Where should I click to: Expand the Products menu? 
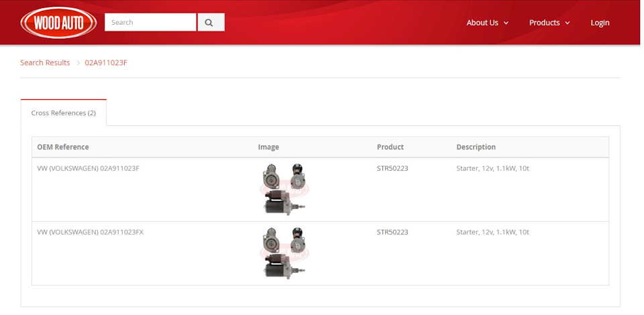[549, 23]
